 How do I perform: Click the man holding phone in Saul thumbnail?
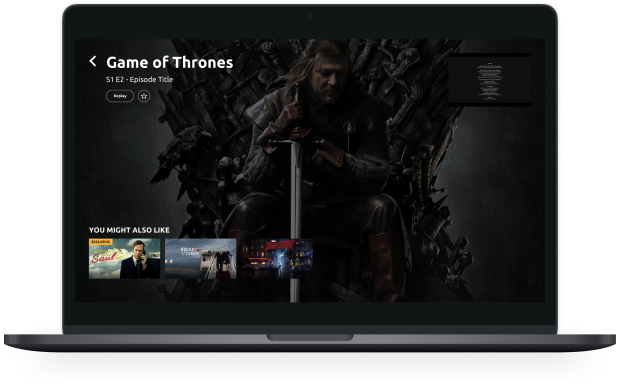(x=135, y=260)
